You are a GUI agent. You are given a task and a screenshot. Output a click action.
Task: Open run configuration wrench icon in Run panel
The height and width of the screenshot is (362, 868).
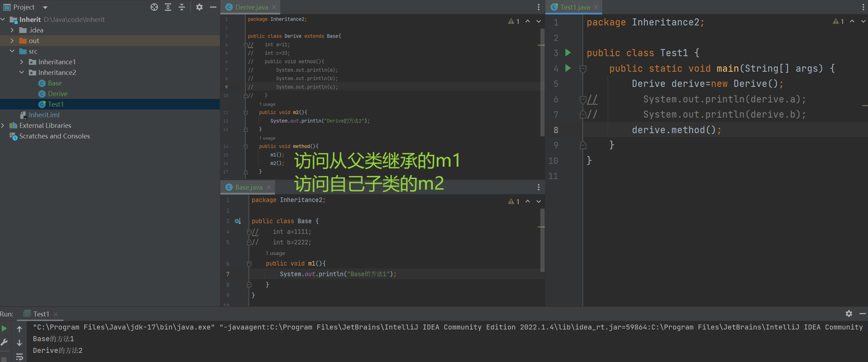click(x=4, y=342)
